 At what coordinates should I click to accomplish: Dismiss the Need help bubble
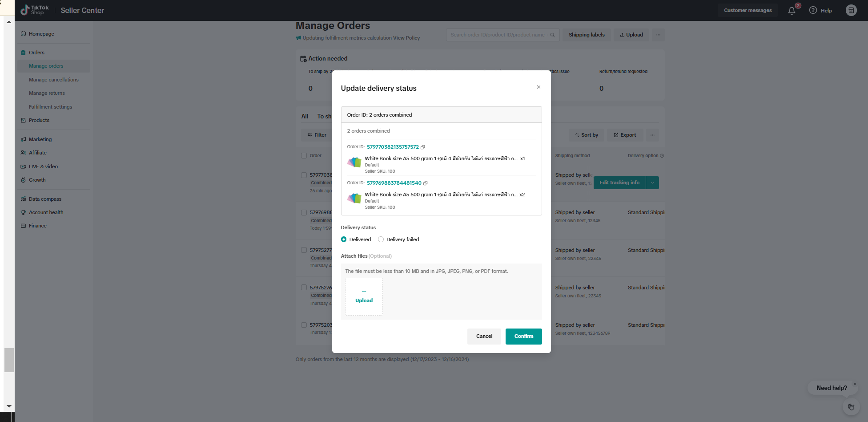click(x=855, y=384)
